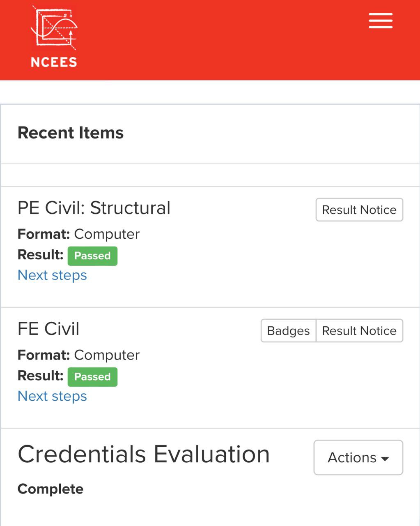Click the caret arrow on Actions button

pyautogui.click(x=385, y=459)
